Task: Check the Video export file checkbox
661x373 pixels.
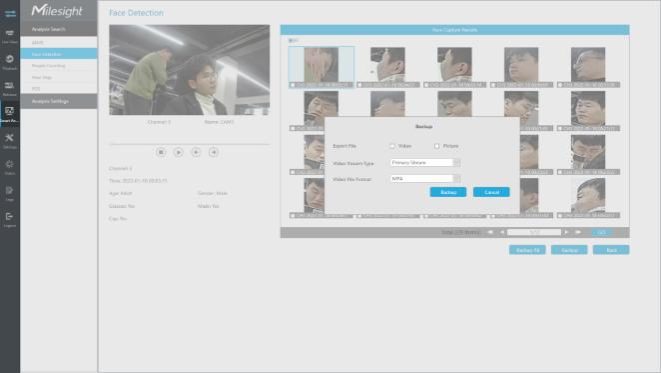Action: coord(392,146)
